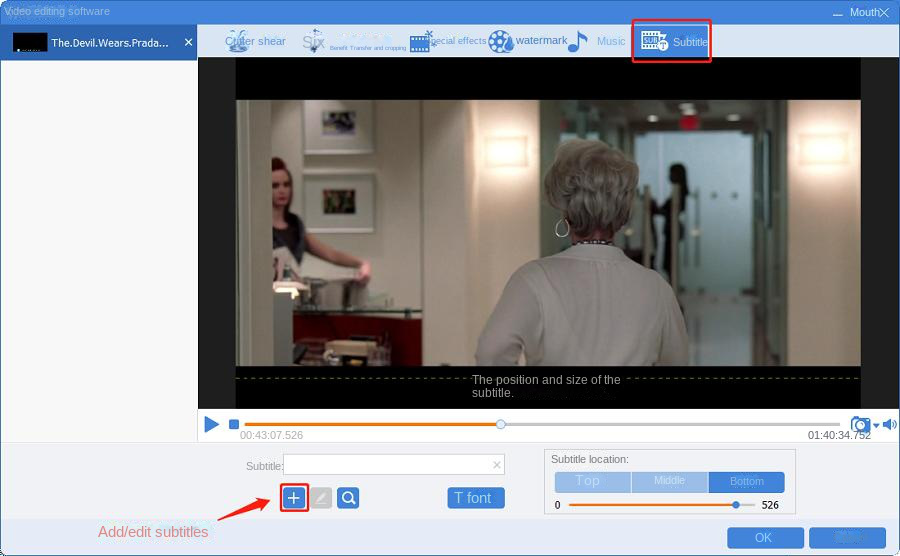
Task: Open the transfer and cropping tab
Action: (354, 41)
